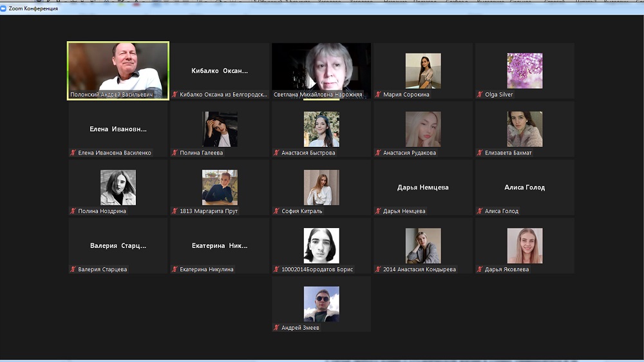644x362 pixels.
Task: Select Полина Ноздрина's grayscale profile picture
Action: point(118,187)
